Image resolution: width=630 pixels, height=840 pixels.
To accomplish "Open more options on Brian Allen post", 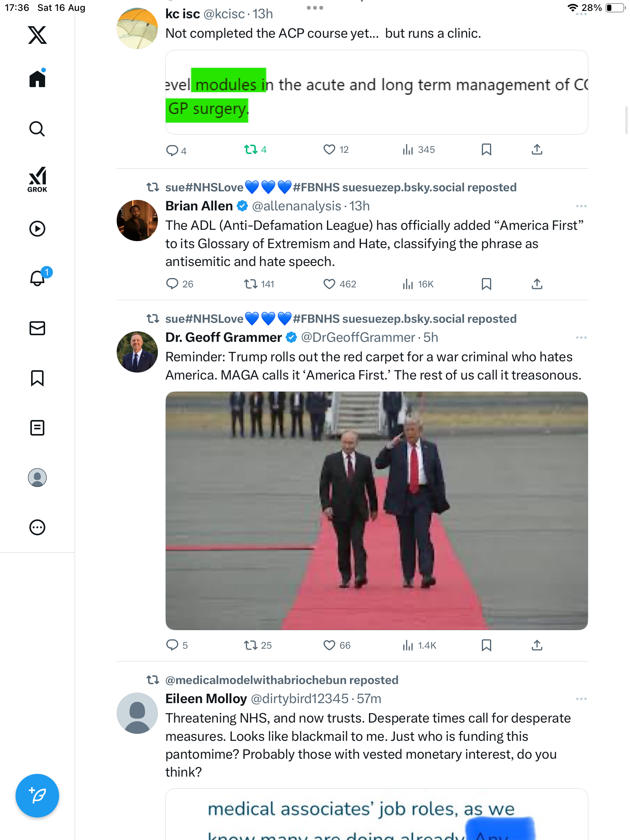I will tap(581, 206).
